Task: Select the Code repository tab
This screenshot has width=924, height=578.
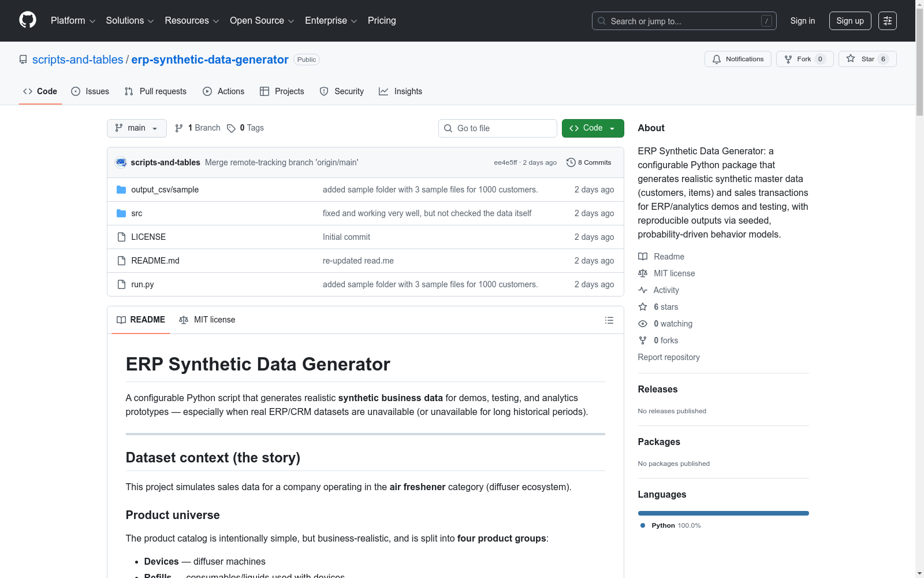Action: click(40, 91)
